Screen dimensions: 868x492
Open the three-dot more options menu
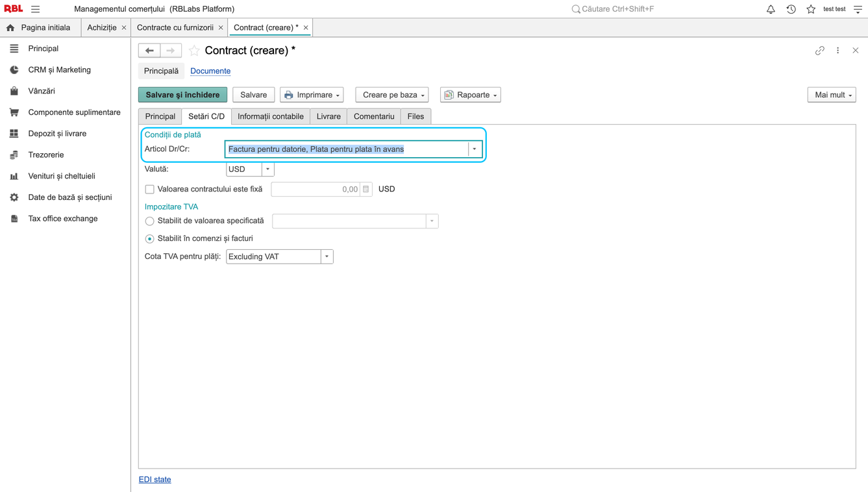pyautogui.click(x=837, y=51)
